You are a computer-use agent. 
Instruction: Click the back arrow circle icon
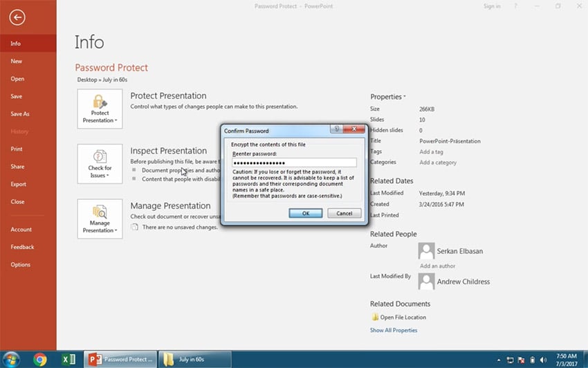click(x=17, y=17)
